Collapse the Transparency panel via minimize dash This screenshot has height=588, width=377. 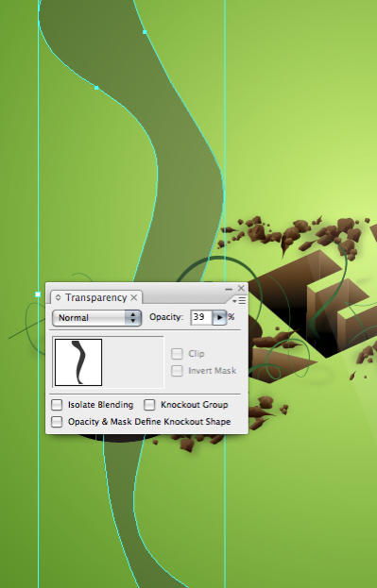[x=229, y=289]
